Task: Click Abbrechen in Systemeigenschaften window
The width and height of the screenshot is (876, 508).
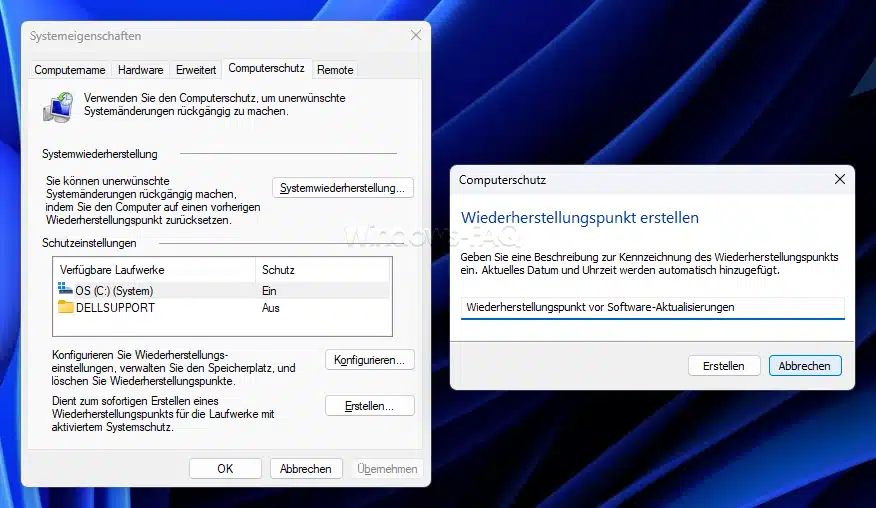Action: click(306, 468)
